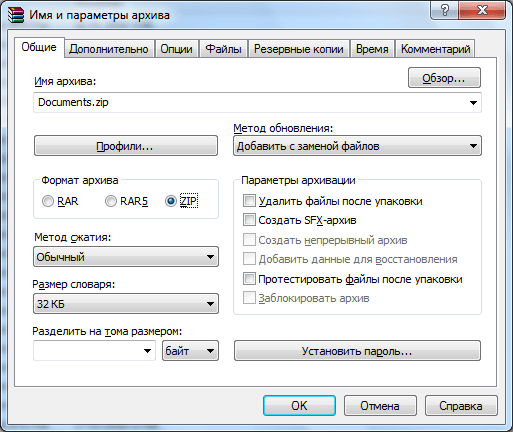Screen dimensions: 513x432
Task: Open the Опции tab
Action: [x=177, y=49]
